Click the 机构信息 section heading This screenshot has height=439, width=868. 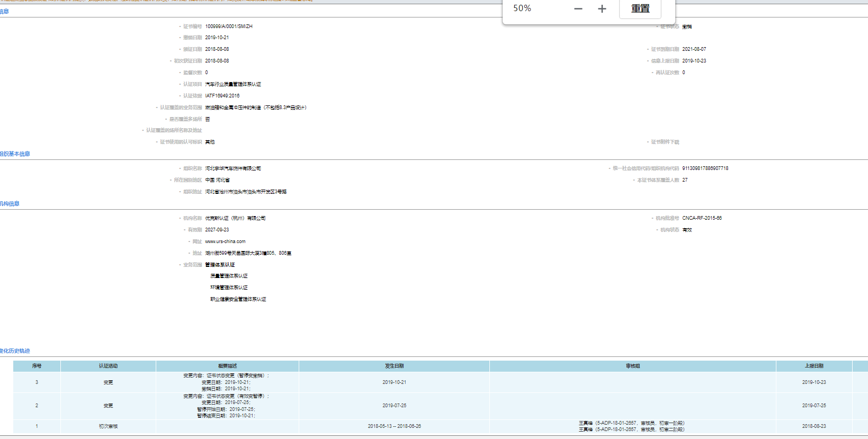10,204
